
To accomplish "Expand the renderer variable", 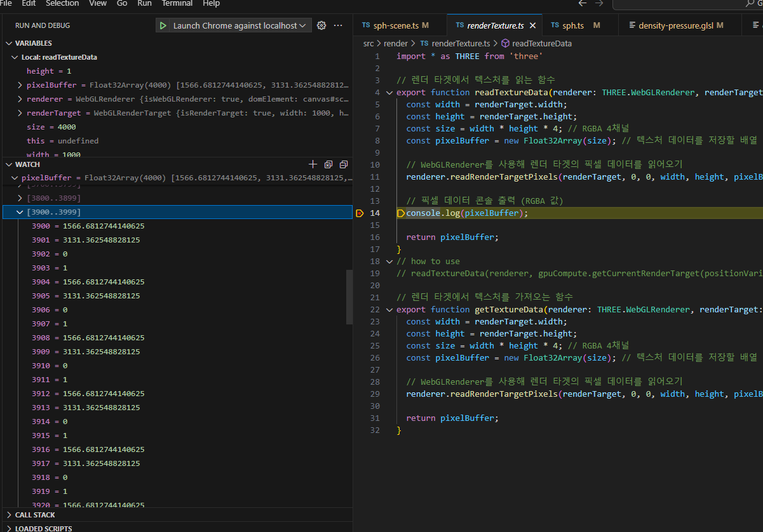I will pos(20,99).
